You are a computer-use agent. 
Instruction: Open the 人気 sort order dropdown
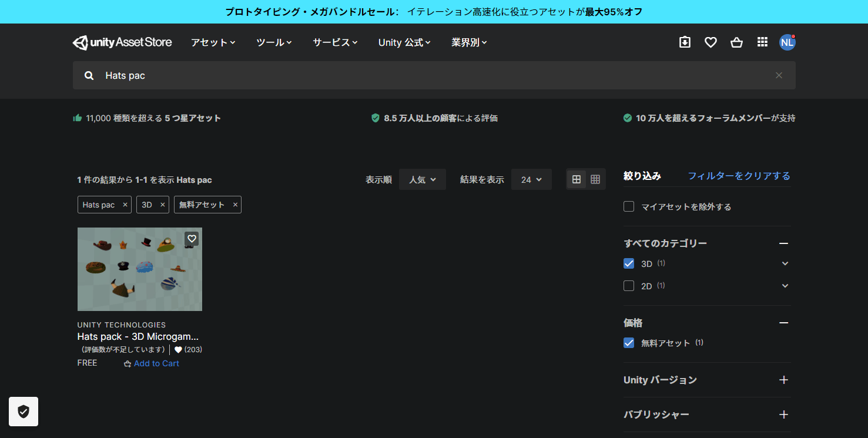click(x=423, y=179)
